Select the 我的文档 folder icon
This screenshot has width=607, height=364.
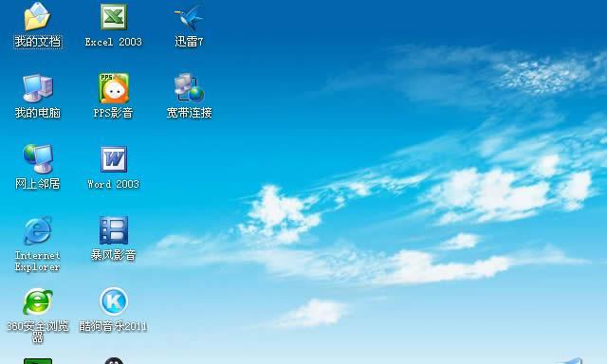coord(37,16)
